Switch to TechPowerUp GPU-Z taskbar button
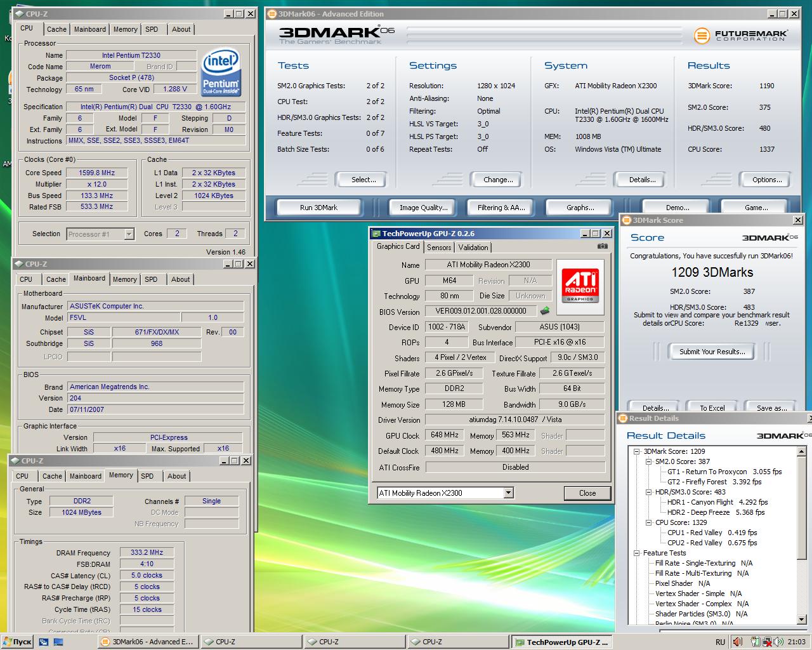 [x=562, y=642]
